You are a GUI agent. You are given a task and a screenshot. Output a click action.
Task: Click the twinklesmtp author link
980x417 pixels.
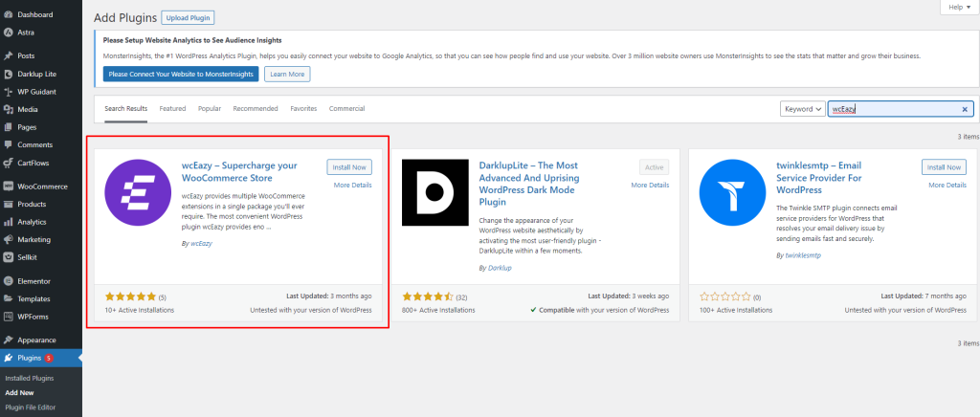tap(803, 256)
